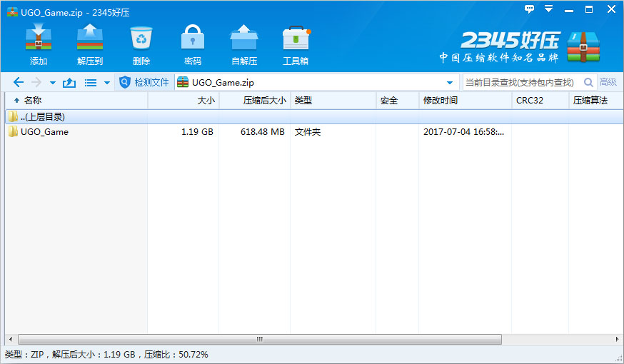Go back with the left arrow
The height and width of the screenshot is (364, 624).
click(19, 82)
